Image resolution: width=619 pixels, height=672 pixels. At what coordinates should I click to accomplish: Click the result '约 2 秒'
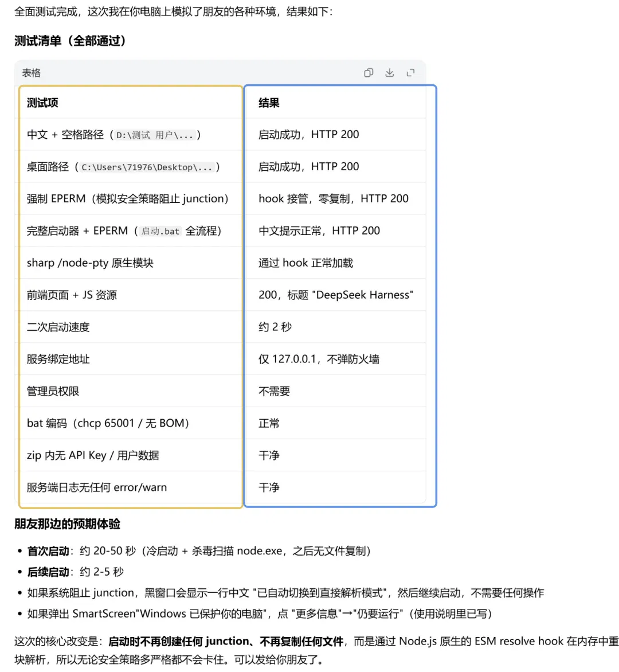point(275,327)
